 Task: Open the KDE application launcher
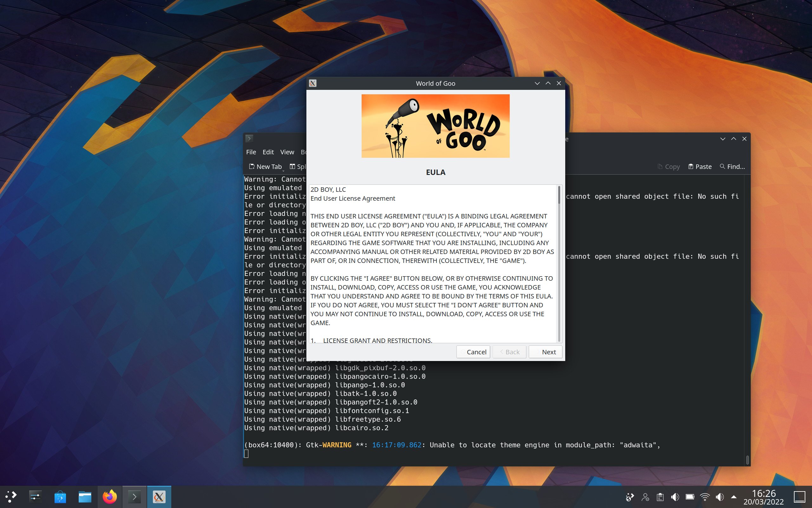tap(11, 497)
